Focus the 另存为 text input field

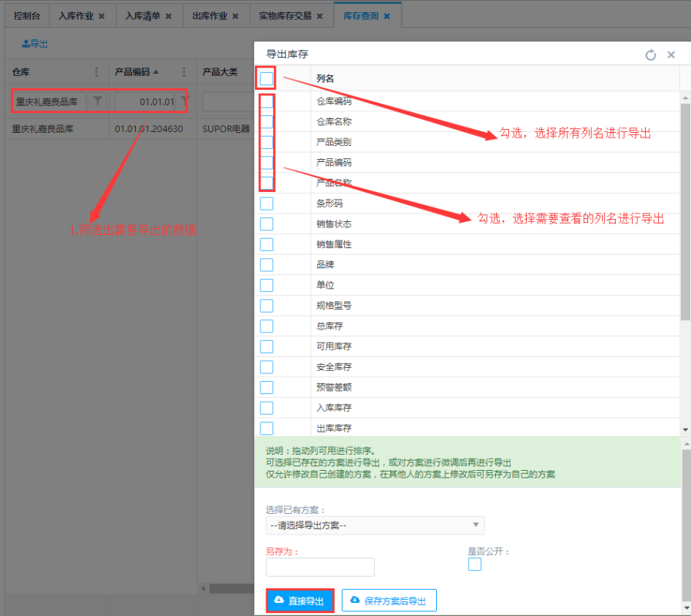(x=319, y=567)
